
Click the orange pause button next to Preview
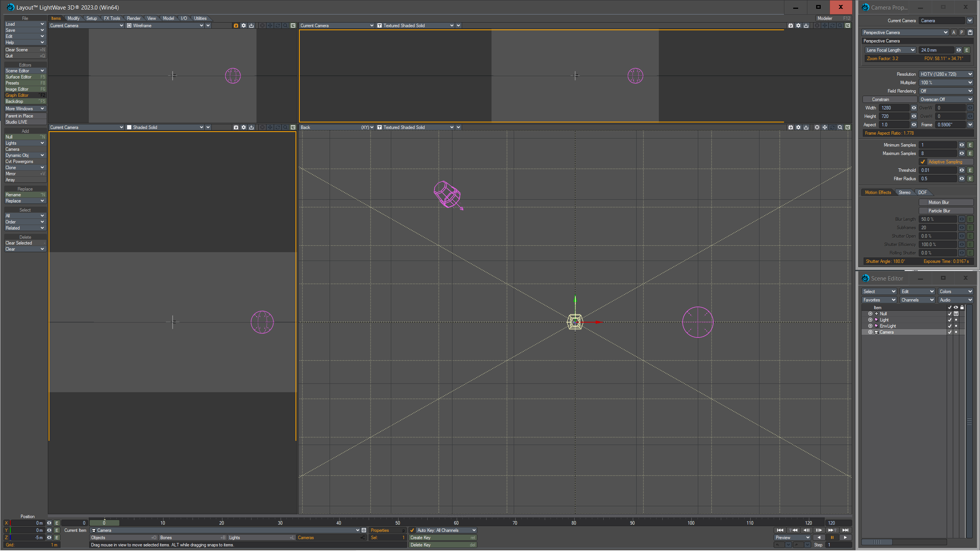pos(832,538)
